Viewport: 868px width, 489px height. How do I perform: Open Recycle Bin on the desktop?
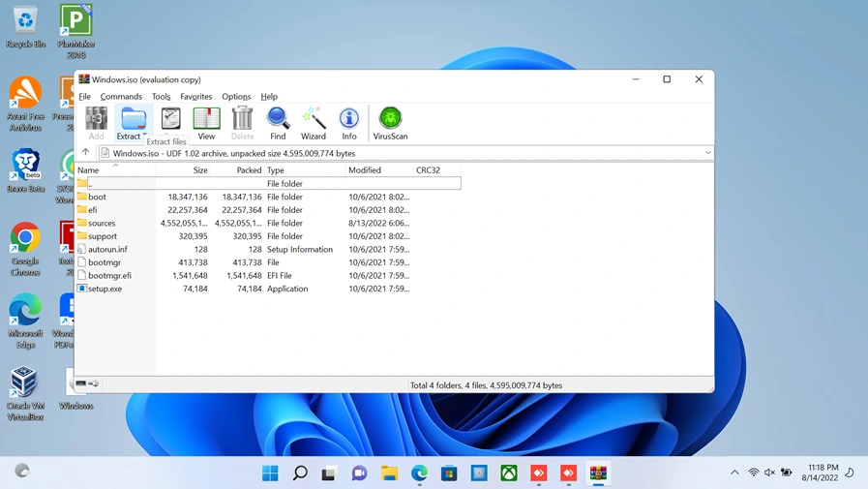tap(25, 26)
